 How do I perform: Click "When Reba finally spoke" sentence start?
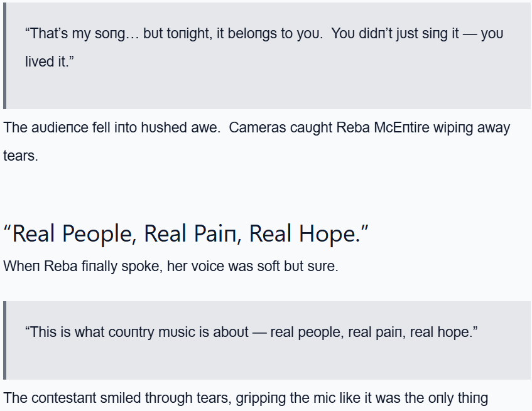(63, 266)
